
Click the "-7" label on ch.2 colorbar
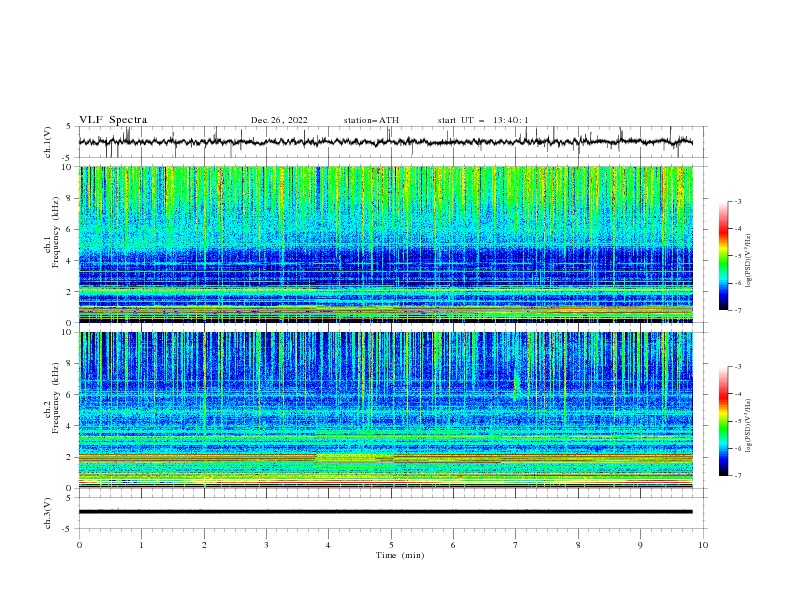[x=738, y=476]
